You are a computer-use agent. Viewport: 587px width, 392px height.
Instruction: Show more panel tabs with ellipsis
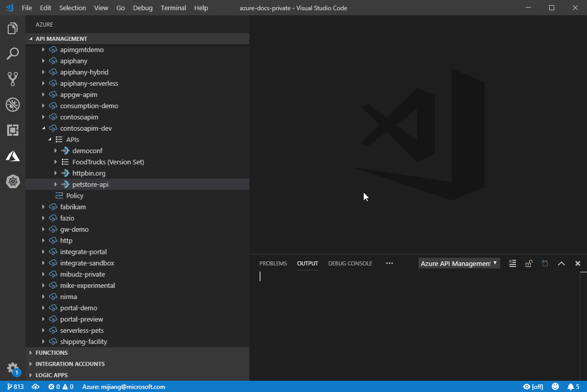tap(389, 263)
